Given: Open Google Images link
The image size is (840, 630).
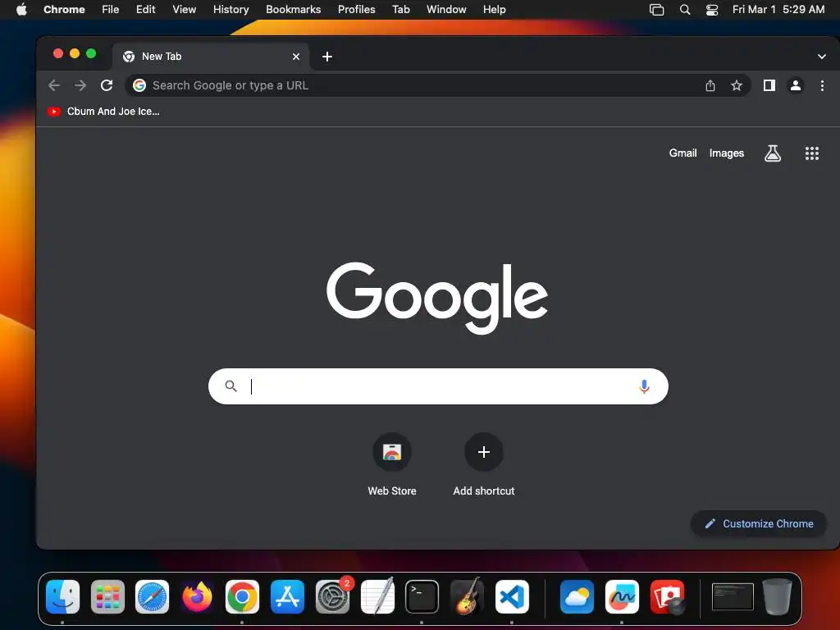Looking at the screenshot, I should tap(727, 153).
